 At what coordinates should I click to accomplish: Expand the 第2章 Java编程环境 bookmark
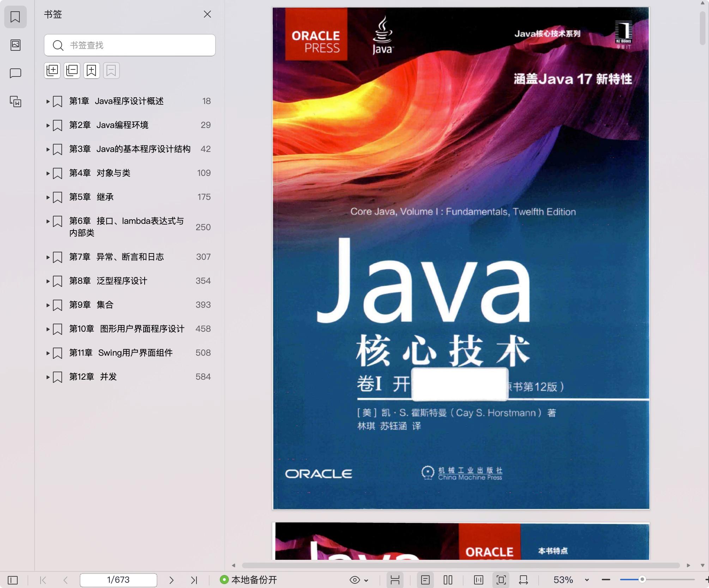pos(48,125)
